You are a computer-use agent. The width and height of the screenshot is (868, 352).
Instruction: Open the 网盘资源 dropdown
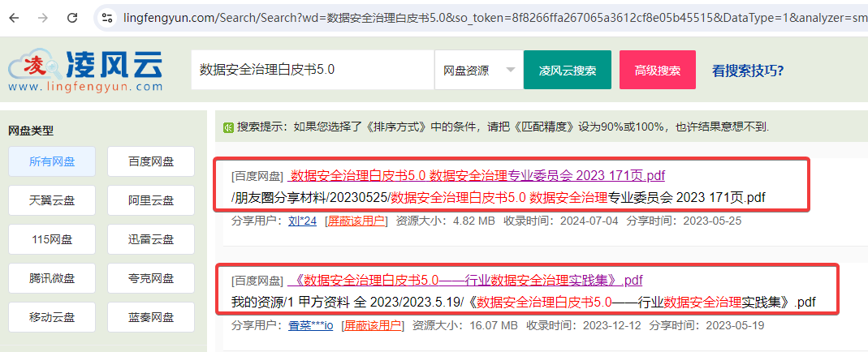(x=479, y=70)
